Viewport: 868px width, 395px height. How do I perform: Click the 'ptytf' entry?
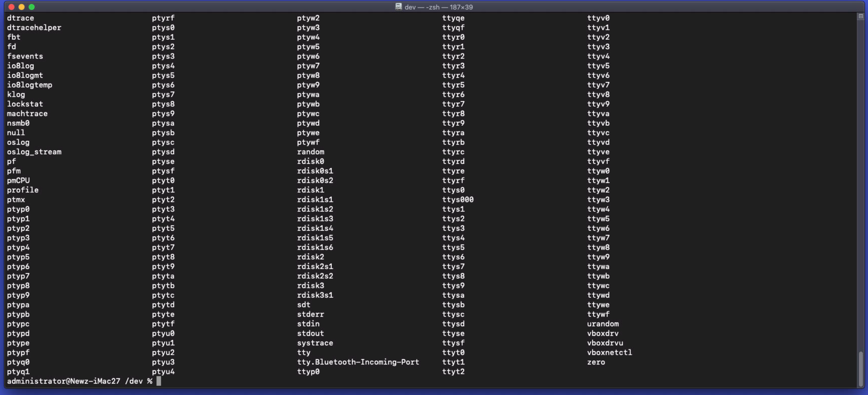click(x=163, y=324)
